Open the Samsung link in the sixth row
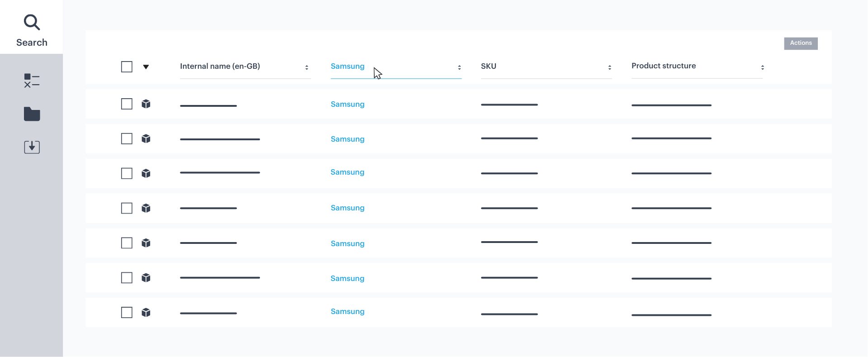The height and width of the screenshot is (357, 868). 347,278
